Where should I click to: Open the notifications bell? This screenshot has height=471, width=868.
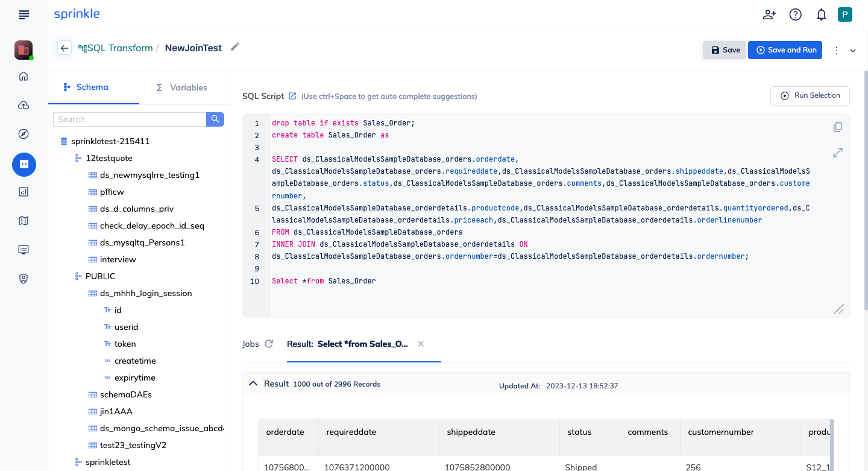tap(821, 14)
